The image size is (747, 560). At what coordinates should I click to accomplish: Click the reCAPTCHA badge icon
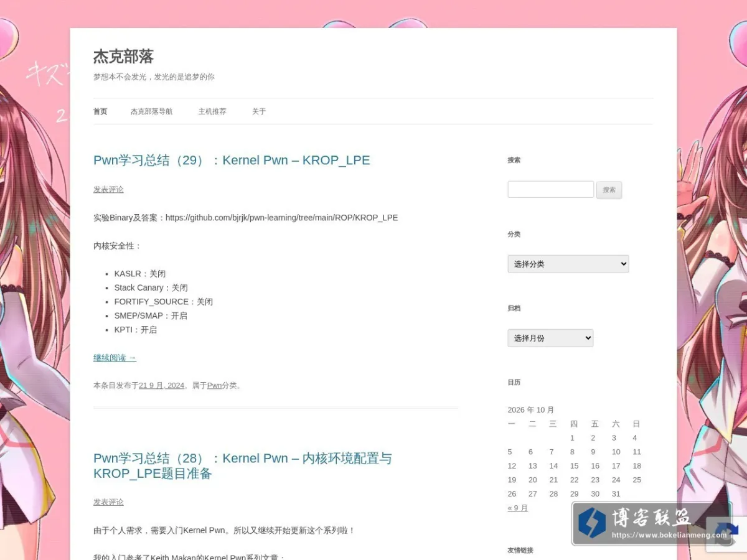click(x=726, y=534)
